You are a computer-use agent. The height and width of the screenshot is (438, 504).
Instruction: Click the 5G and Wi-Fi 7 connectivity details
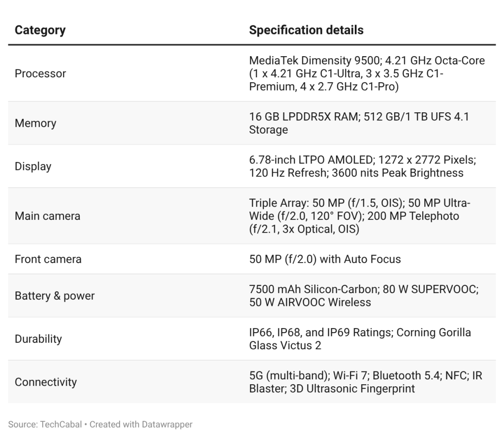[365, 382]
